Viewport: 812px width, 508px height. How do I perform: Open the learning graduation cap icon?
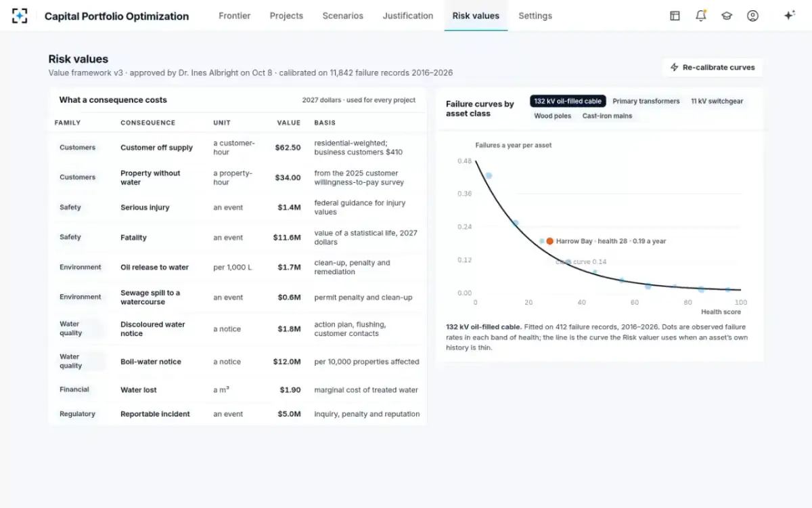tap(727, 16)
